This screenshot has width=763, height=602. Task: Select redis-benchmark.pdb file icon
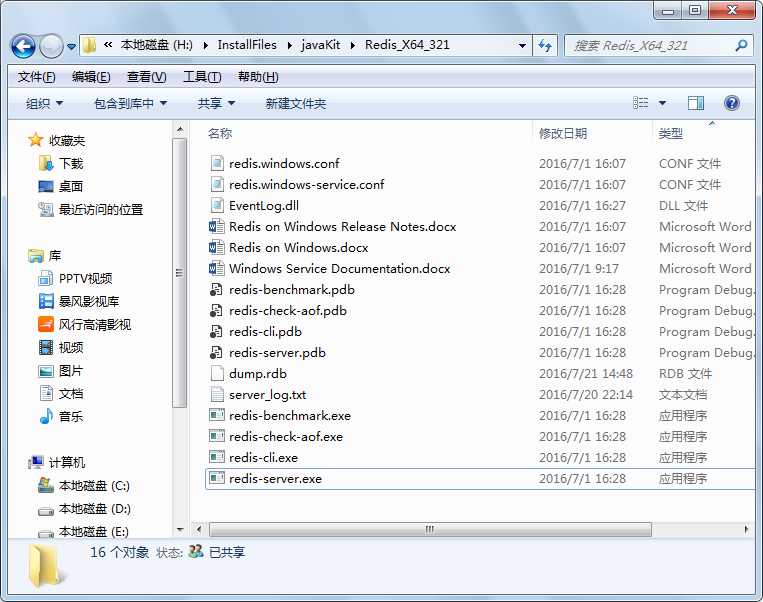pos(217,290)
